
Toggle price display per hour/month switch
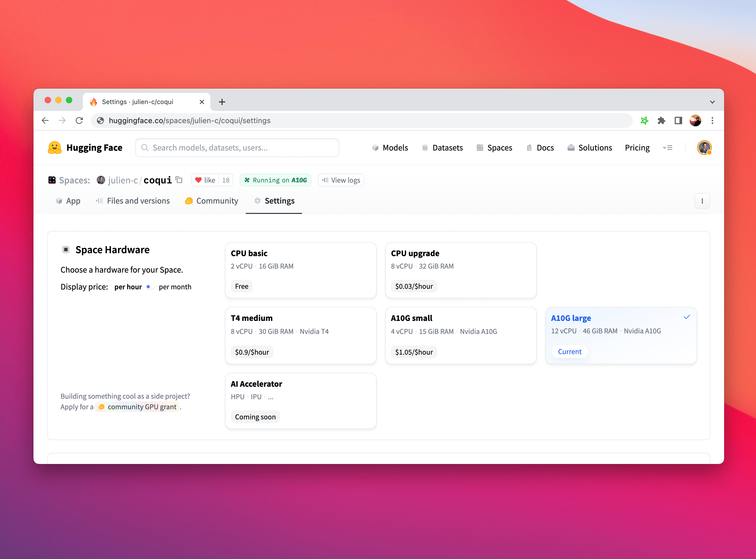click(150, 287)
